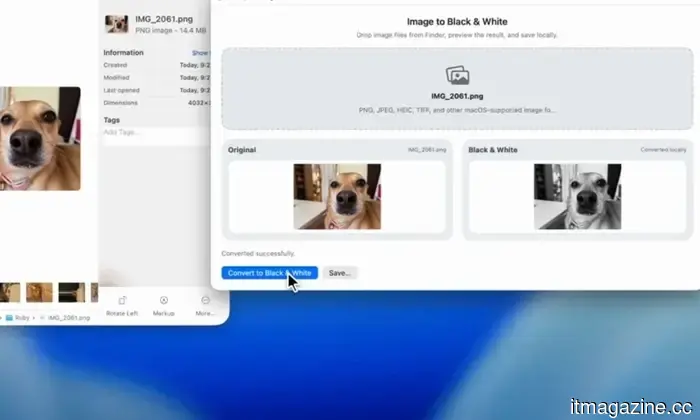Click Ruby folder in Finder path bar

(18, 318)
